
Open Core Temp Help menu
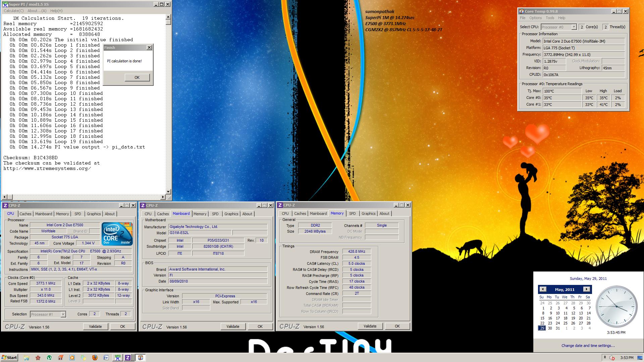(x=561, y=18)
